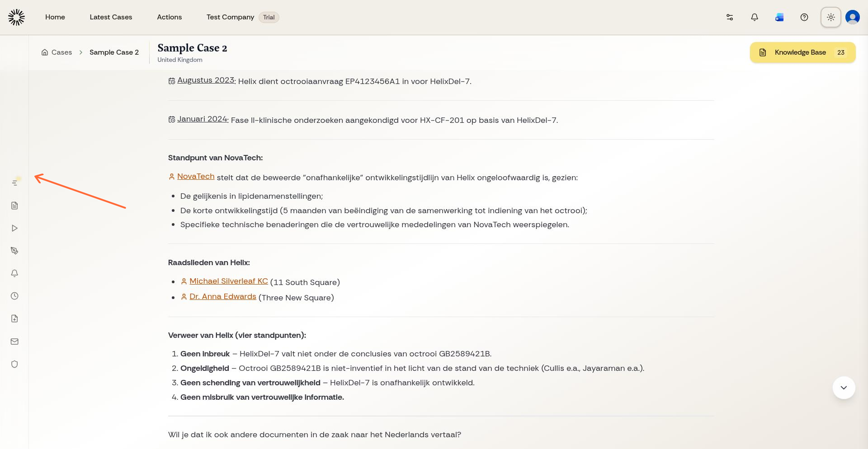
Task: Click the play icon in left sidebar
Action: 14,228
